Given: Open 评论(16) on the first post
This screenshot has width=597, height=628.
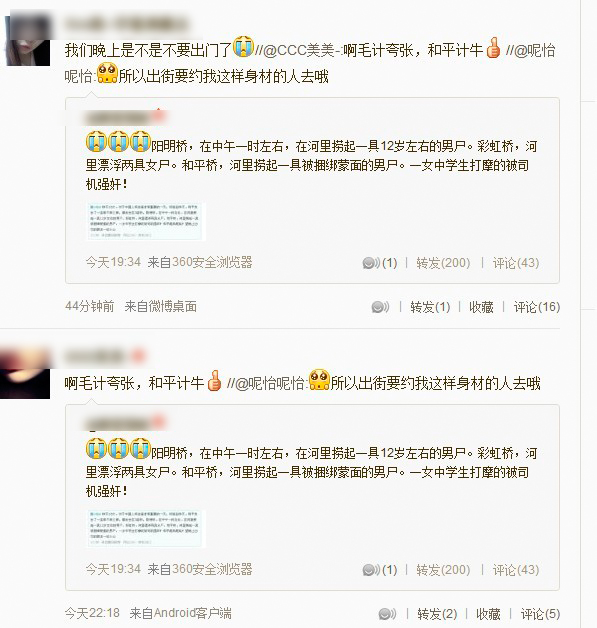Looking at the screenshot, I should 537,307.
